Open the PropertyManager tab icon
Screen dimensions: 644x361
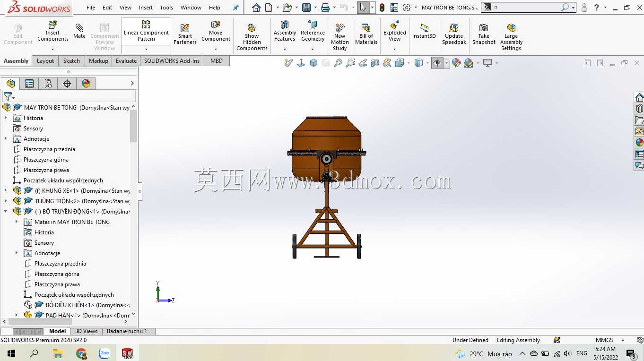pyautogui.click(x=29, y=84)
